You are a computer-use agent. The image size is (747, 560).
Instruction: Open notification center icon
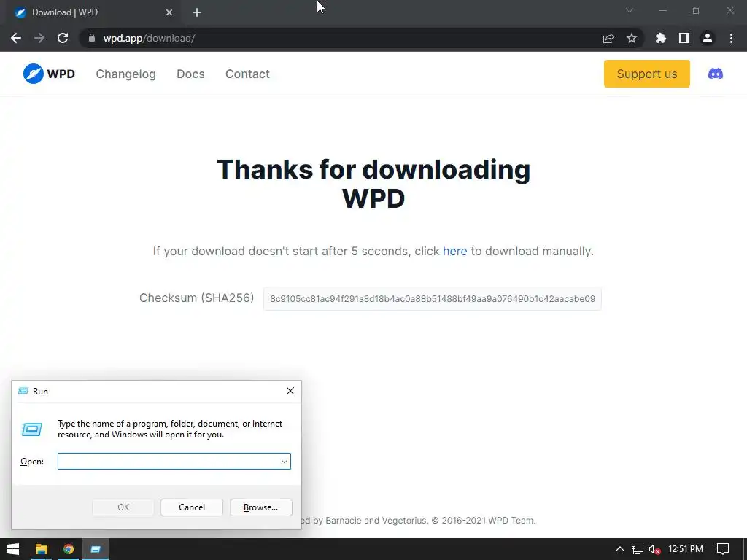point(723,549)
